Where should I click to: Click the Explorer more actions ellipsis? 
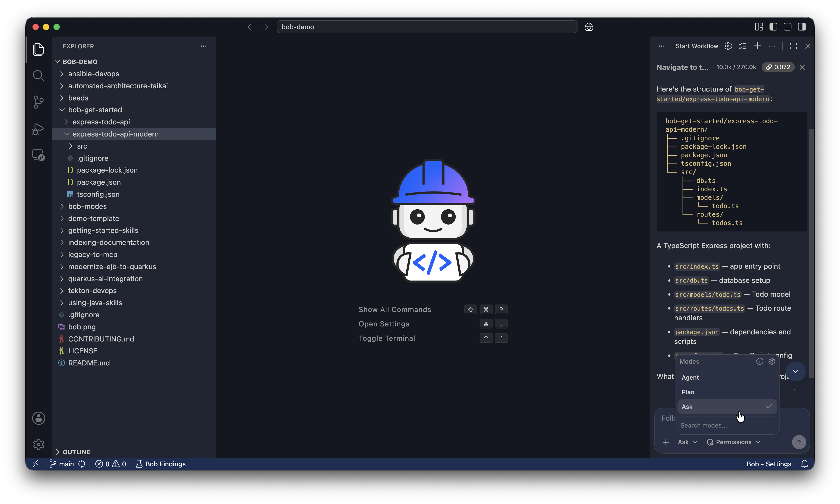click(x=203, y=46)
